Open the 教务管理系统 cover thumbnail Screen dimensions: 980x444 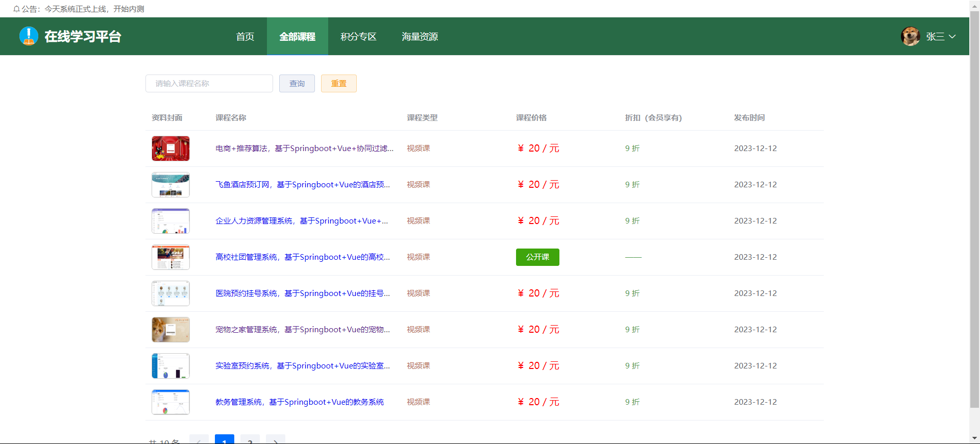[170, 402]
